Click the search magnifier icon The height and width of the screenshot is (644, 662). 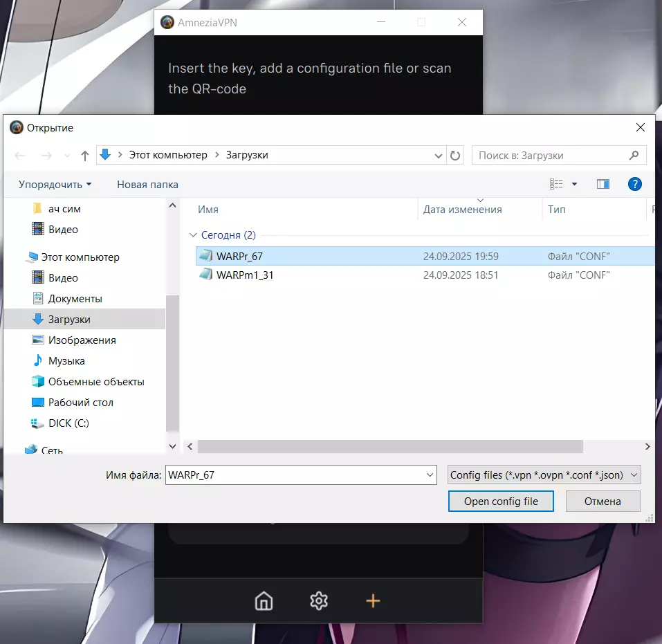pos(633,156)
